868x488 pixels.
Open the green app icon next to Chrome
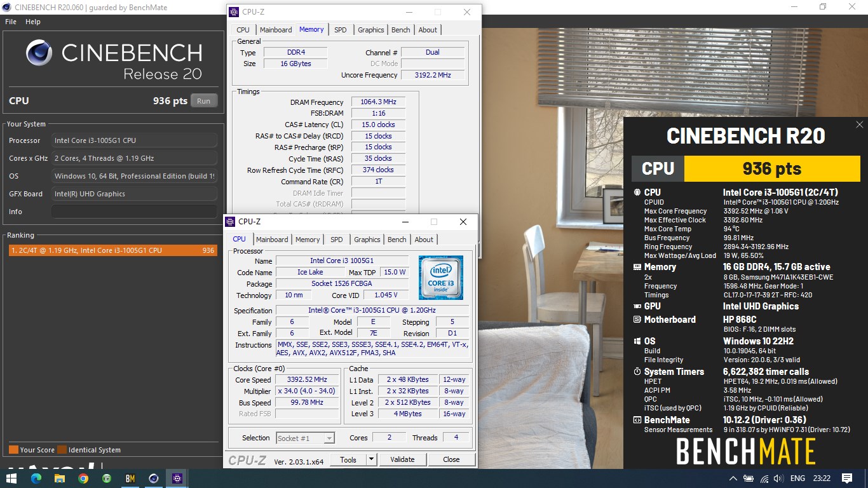(107, 478)
